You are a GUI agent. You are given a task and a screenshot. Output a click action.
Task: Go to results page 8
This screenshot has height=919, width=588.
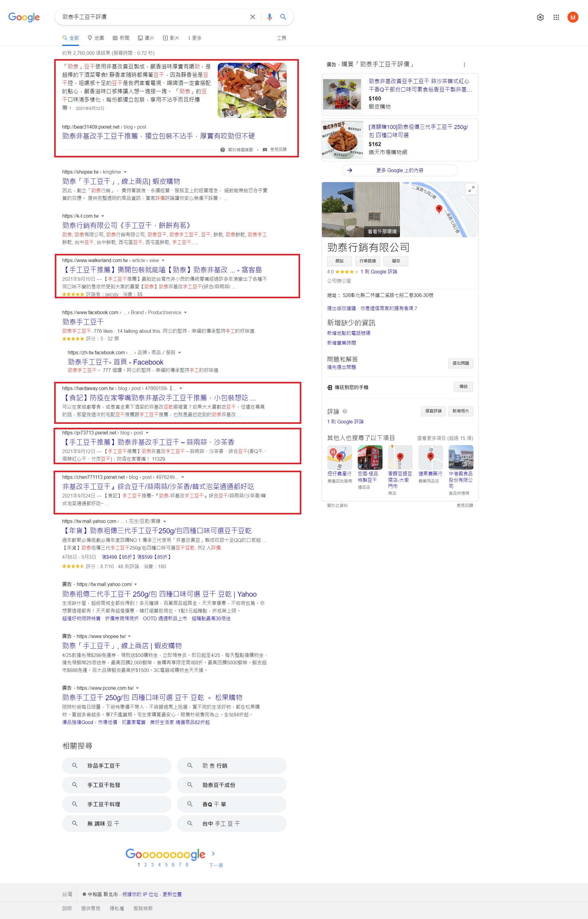click(x=187, y=864)
